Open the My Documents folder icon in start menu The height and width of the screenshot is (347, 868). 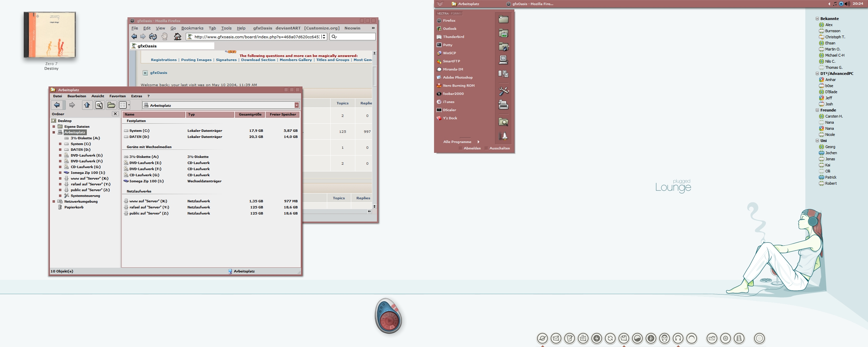504,19
